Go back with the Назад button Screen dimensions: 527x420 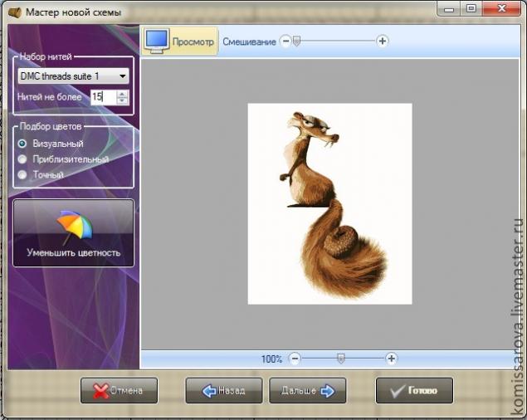point(224,390)
